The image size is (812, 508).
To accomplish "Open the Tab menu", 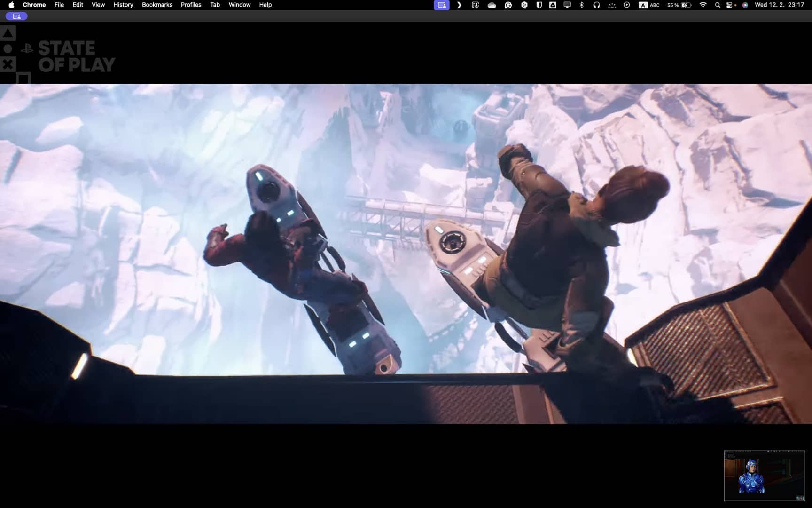I will (215, 5).
